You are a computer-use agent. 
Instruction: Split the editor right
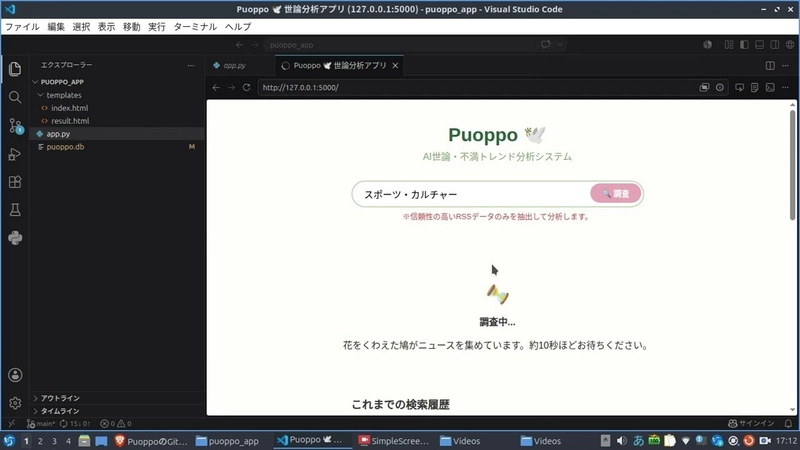click(770, 65)
